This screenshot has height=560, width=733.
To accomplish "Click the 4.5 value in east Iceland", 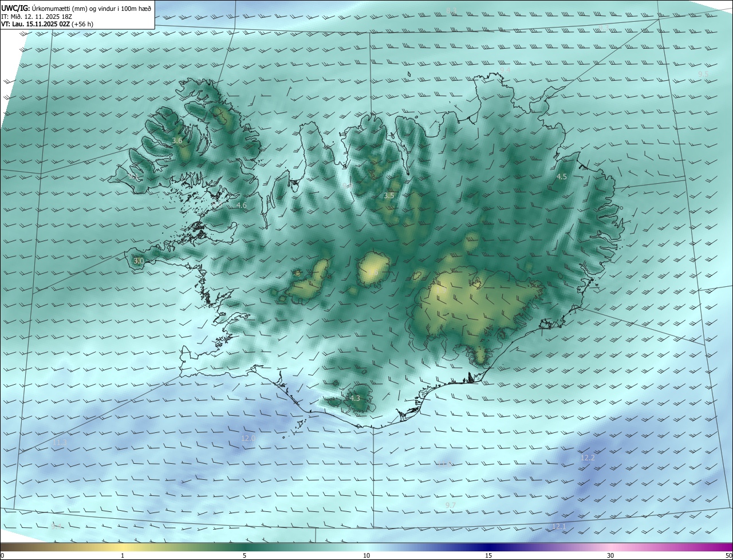I will (x=562, y=177).
